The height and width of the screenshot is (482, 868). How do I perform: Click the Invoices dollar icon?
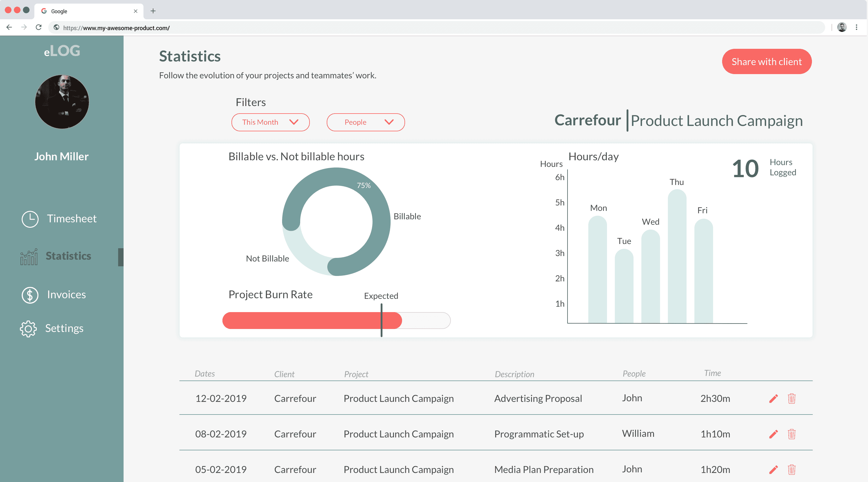tap(30, 295)
